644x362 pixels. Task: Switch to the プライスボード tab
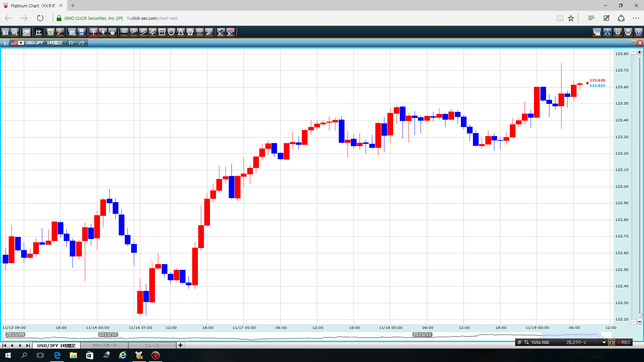point(104,346)
